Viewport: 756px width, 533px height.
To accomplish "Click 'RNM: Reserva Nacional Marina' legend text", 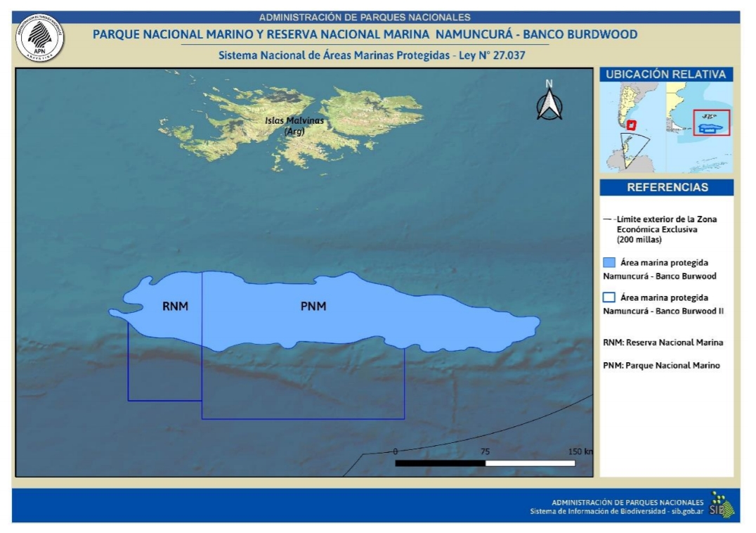I will click(x=663, y=342).
